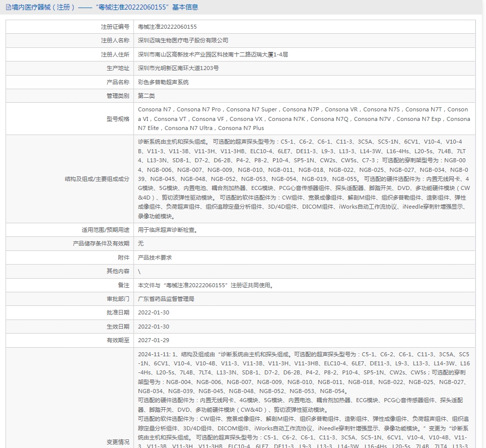Select the model list starting with Consona N7
Screen dimensions: 486x448
point(304,119)
